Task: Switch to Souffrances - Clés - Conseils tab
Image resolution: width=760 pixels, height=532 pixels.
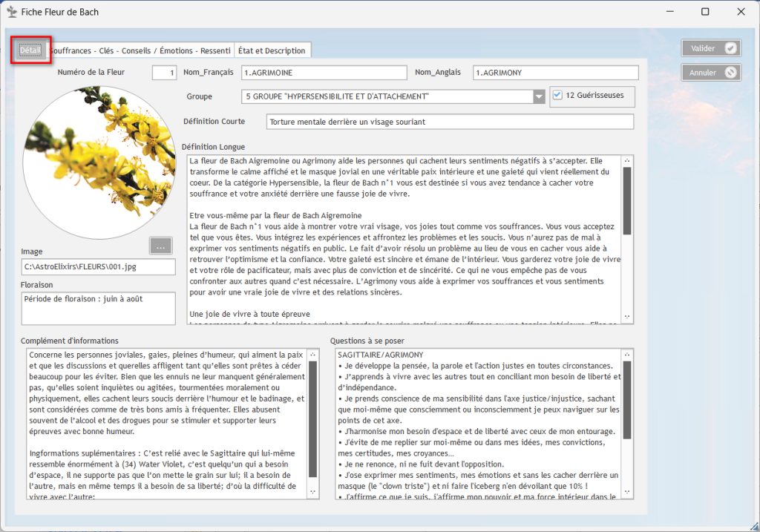Action: coord(140,50)
